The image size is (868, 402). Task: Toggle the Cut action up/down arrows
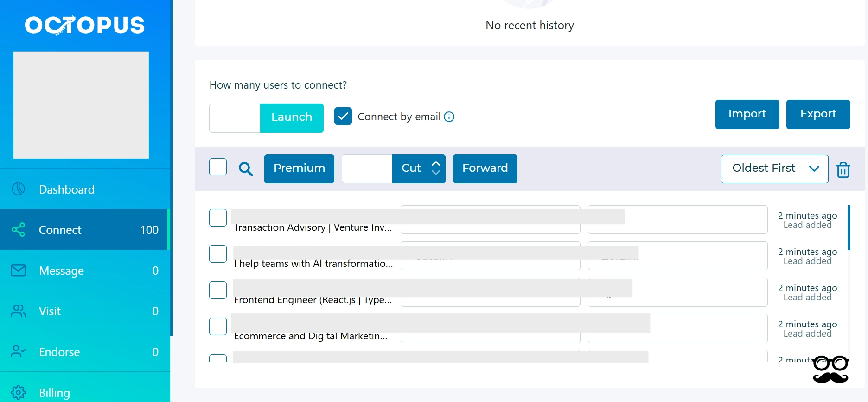[x=436, y=168]
